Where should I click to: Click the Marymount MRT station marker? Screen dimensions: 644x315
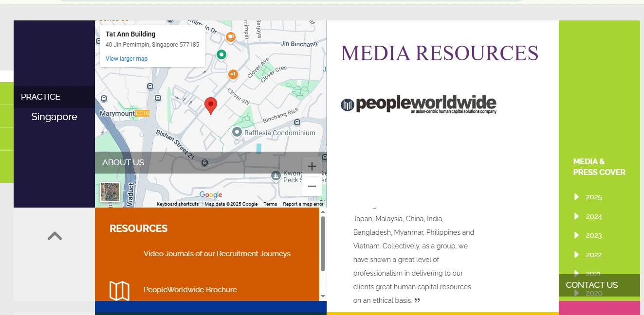coord(142,113)
